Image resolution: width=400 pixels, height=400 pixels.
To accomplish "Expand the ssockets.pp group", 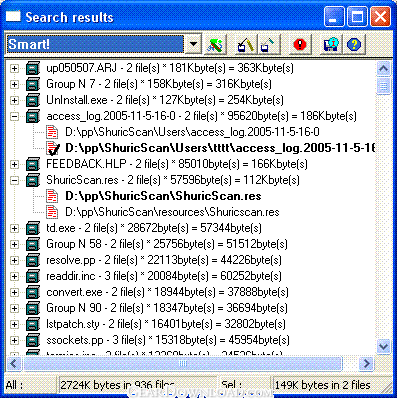I will coord(14,340).
